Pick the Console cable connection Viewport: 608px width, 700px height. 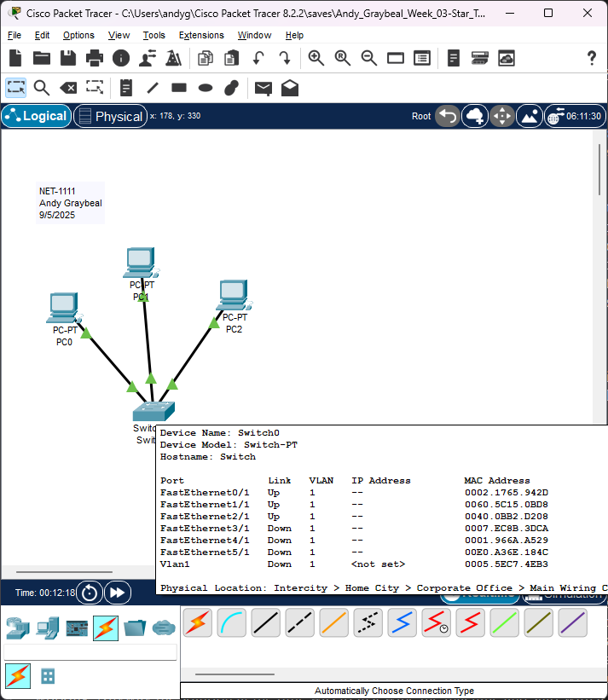click(231, 623)
